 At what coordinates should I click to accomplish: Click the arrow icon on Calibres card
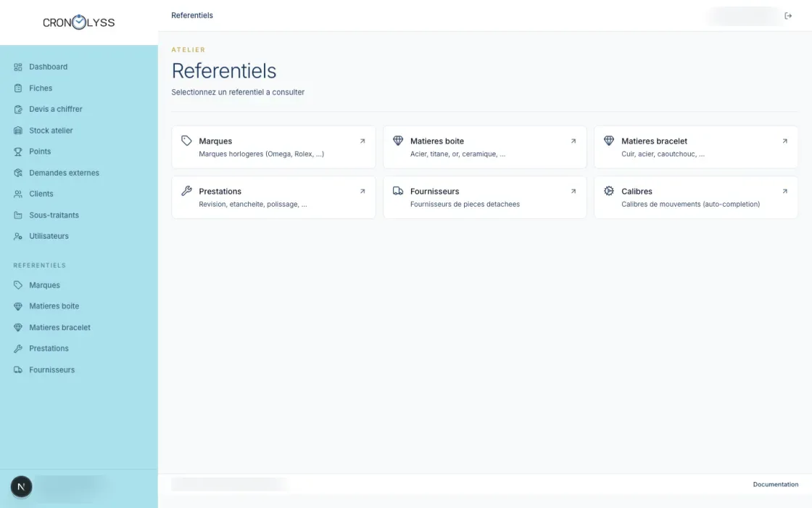[784, 192]
